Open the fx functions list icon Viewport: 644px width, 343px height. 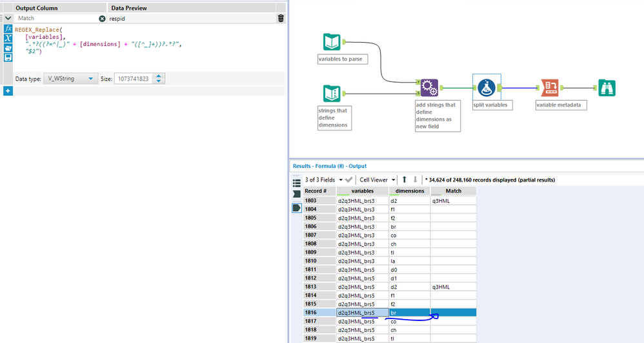click(8, 30)
